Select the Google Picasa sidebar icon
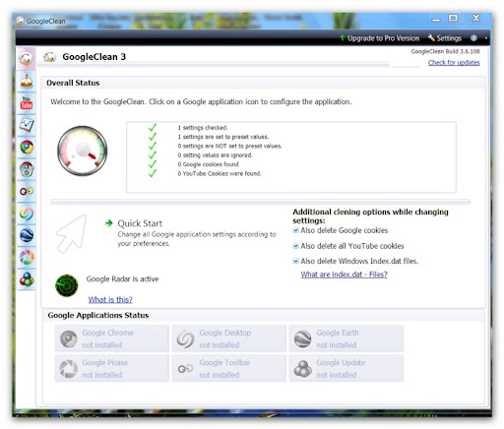This screenshot has height=429, width=504. tap(27, 258)
